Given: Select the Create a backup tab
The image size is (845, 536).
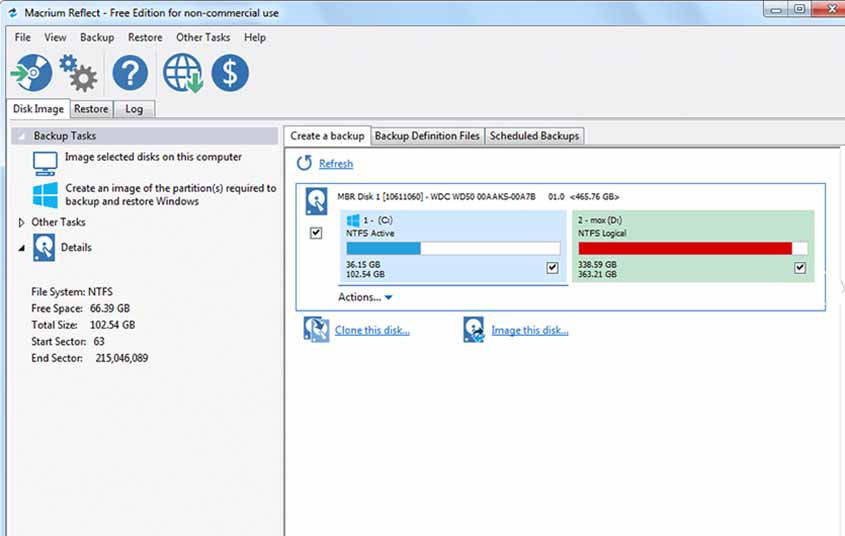Looking at the screenshot, I should [x=327, y=136].
